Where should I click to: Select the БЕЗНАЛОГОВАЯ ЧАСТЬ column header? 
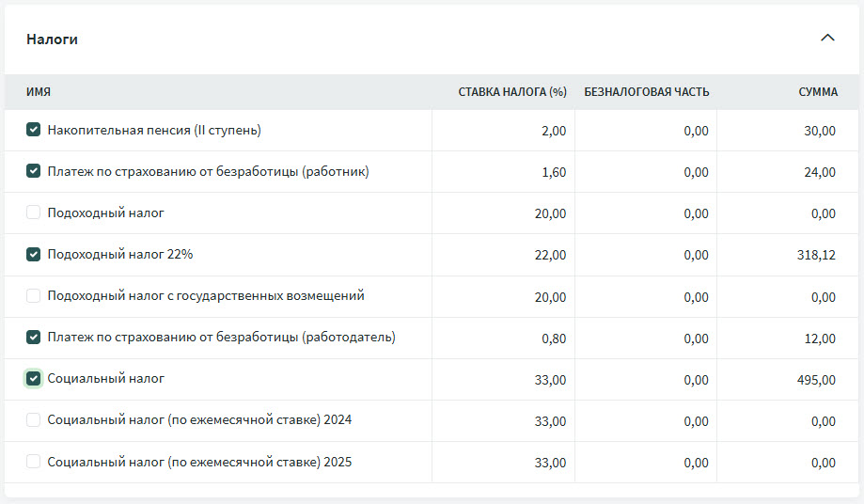[646, 92]
